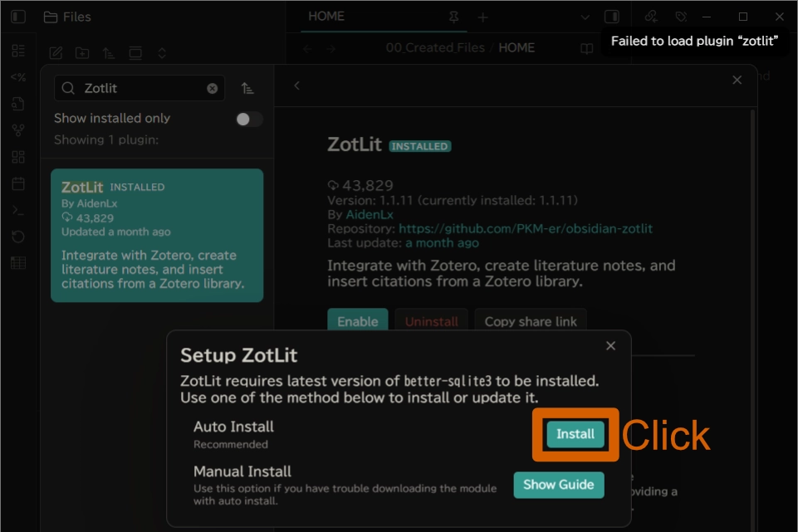Viewport: 798px width, 532px height.
Task: Create a new note in file explorer
Action: click(x=56, y=53)
